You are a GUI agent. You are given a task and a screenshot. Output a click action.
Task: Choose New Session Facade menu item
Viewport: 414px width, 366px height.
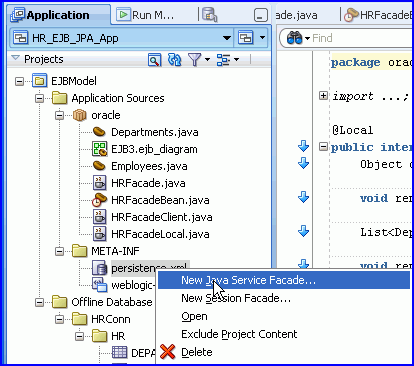(283, 298)
